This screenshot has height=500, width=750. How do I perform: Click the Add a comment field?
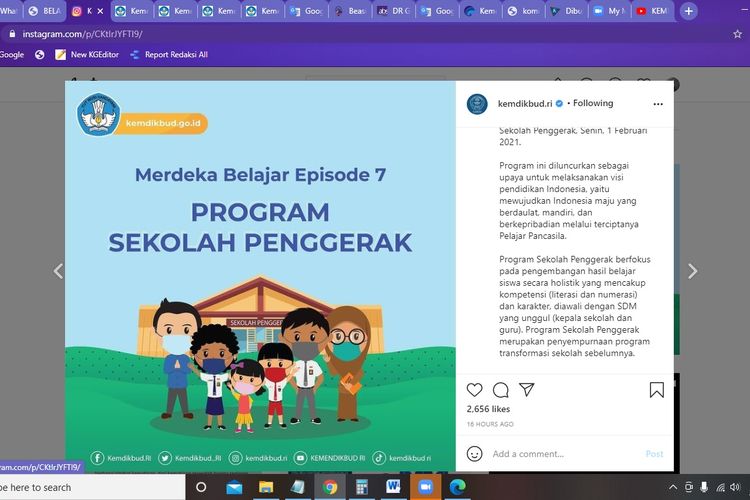point(560,454)
